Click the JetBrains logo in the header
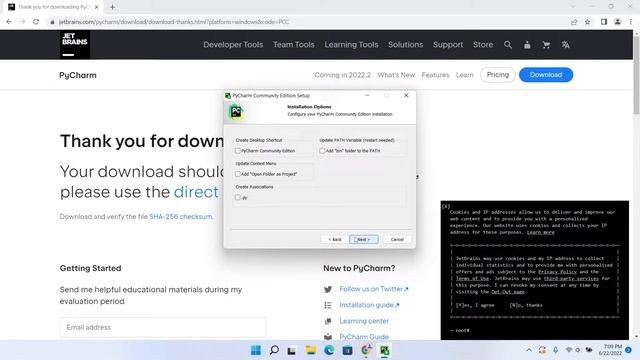 [75, 44]
